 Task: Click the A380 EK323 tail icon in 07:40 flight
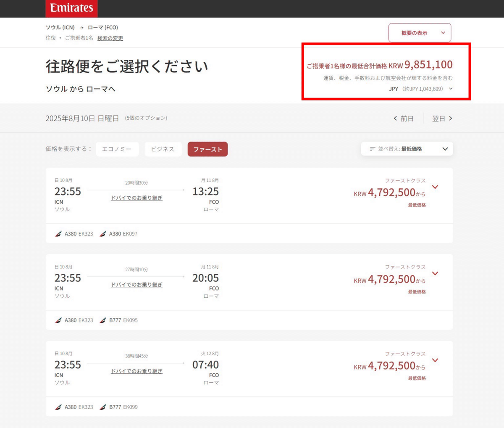point(58,407)
